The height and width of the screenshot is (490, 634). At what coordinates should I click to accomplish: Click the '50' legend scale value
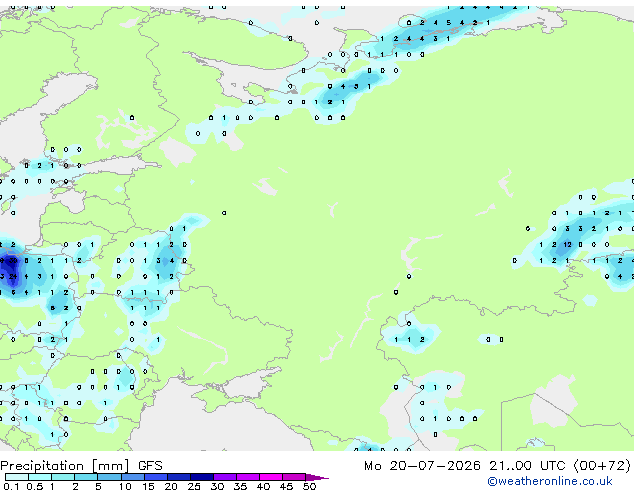click(x=309, y=486)
